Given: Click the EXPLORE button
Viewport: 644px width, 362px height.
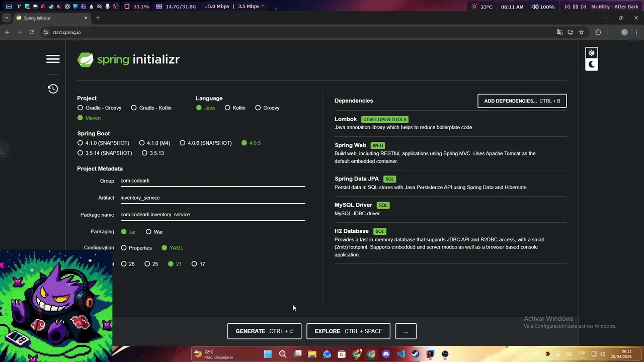Looking at the screenshot, I should coord(348,331).
